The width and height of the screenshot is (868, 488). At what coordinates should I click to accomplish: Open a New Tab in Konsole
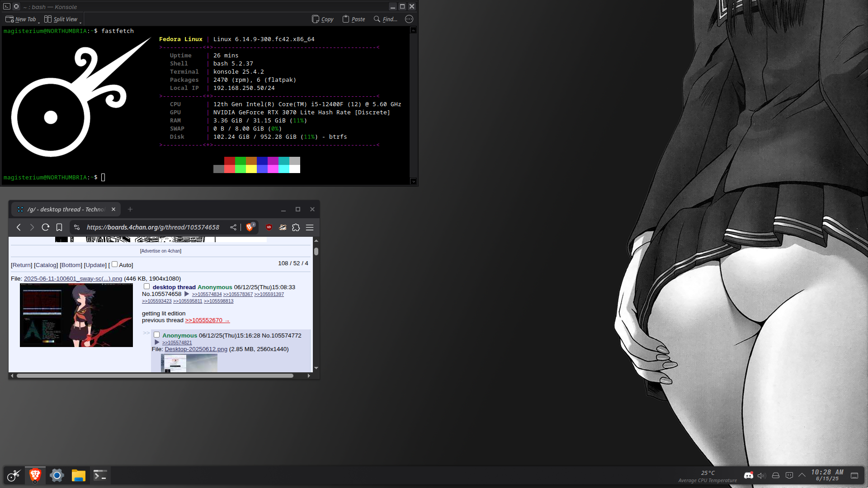click(x=20, y=19)
